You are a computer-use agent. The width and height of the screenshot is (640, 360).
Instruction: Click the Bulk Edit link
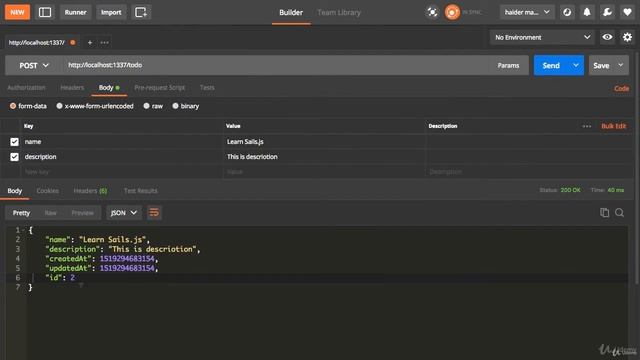(613, 127)
